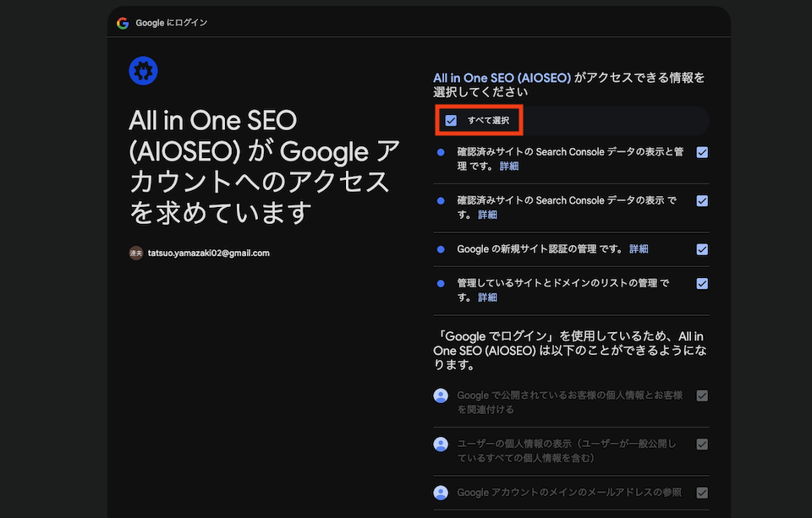Click heading 'All in One SEO (AIOSEO) が Google アカウントへのアクセスを求めています'
Image resolution: width=812 pixels, height=518 pixels.
(264, 166)
